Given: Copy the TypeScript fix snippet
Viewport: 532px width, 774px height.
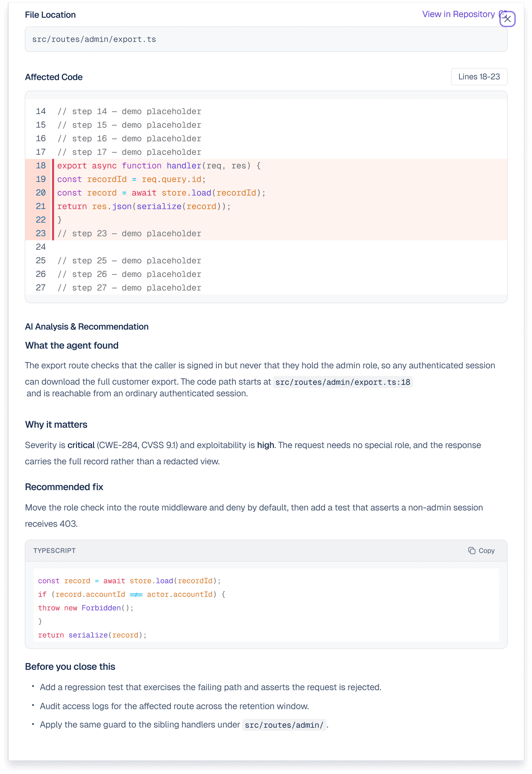Looking at the screenshot, I should click(481, 550).
